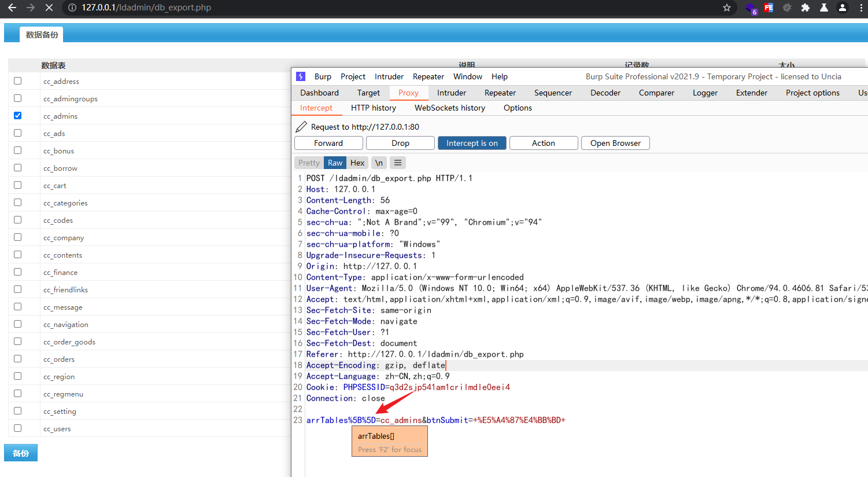Check the cc_categories table checkbox
The height and width of the screenshot is (477, 868).
pos(17,203)
